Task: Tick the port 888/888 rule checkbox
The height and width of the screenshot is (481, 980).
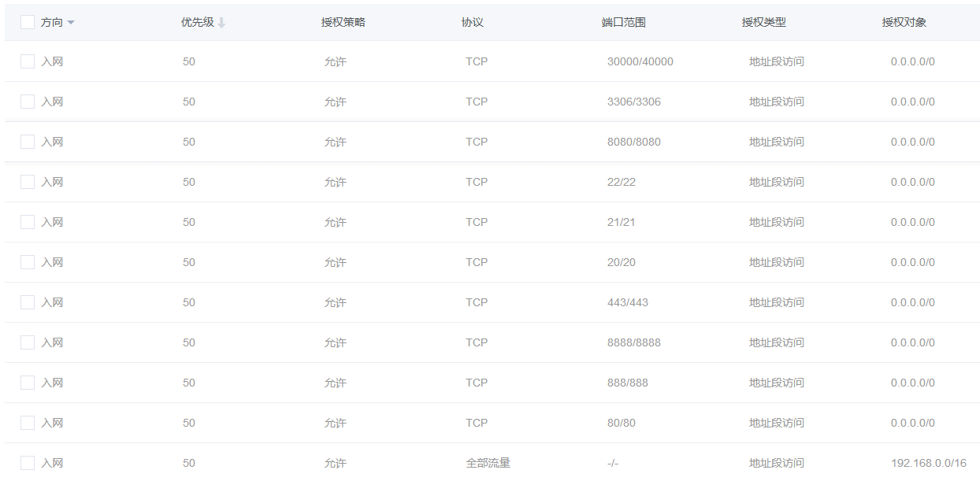Action: [28, 383]
